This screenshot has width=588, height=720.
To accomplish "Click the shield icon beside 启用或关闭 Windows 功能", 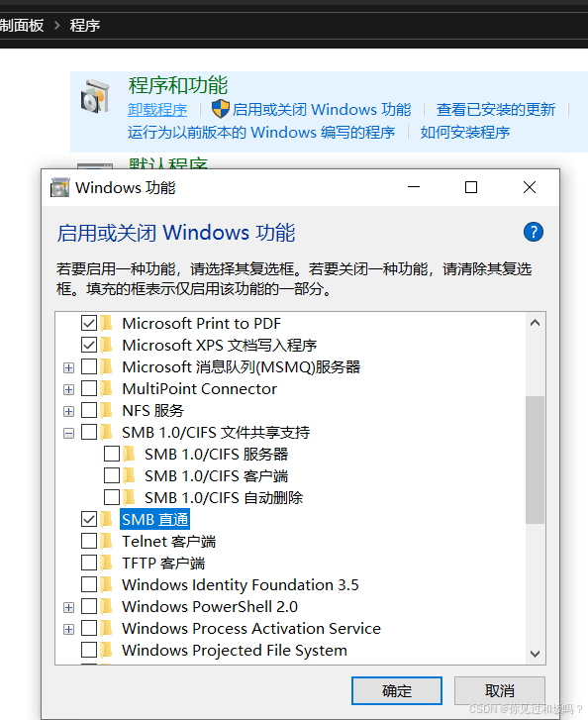I will 221,109.
